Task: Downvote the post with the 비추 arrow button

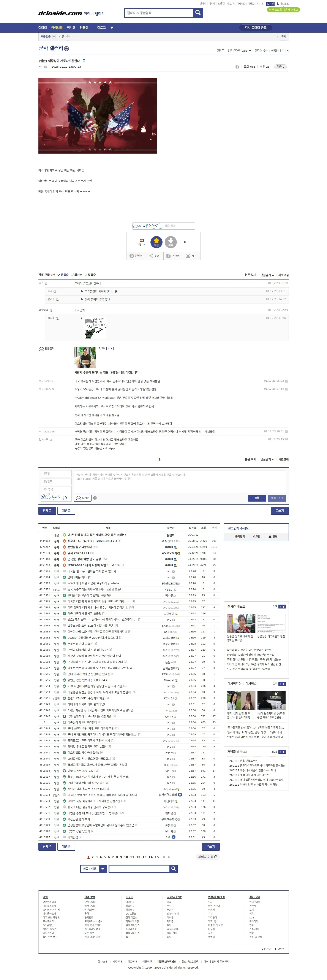Action: 171,242
